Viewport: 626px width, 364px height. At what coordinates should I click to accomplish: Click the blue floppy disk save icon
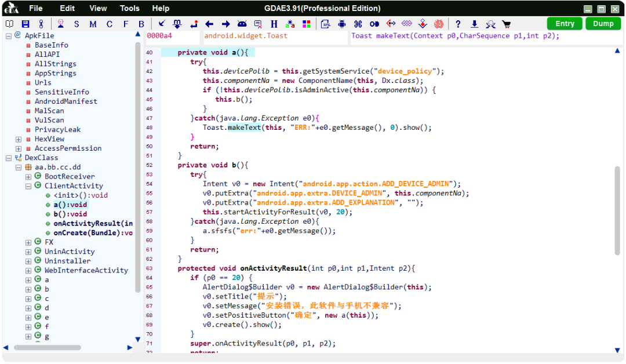pos(25,24)
